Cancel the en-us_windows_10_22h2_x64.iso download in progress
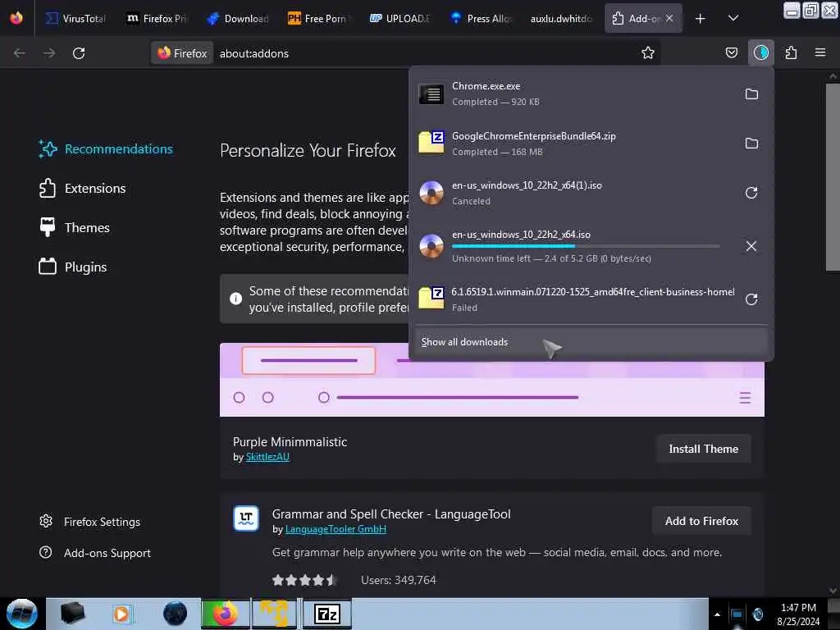Viewport: 840px width, 630px height. coord(751,246)
